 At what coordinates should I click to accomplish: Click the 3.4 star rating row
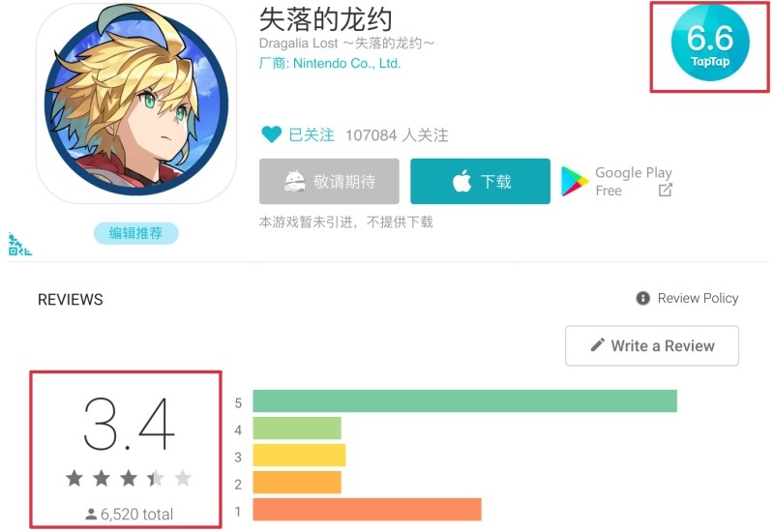click(129, 478)
